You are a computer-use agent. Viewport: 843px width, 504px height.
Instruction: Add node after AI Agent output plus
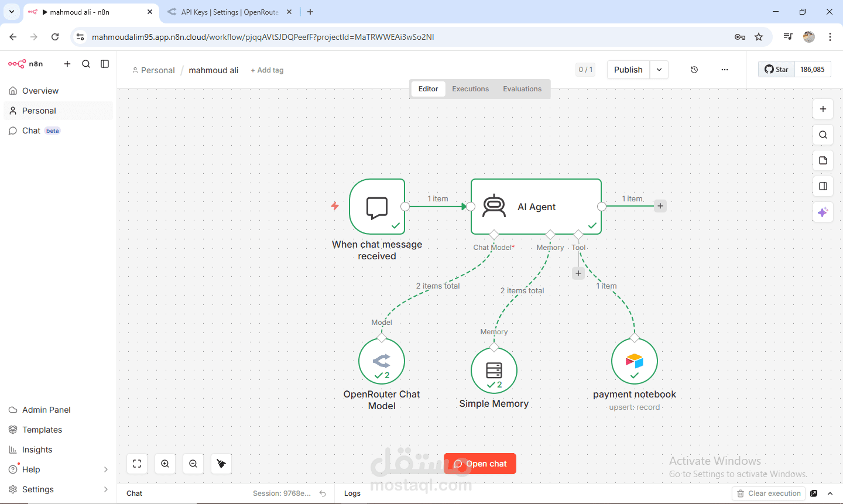660,206
